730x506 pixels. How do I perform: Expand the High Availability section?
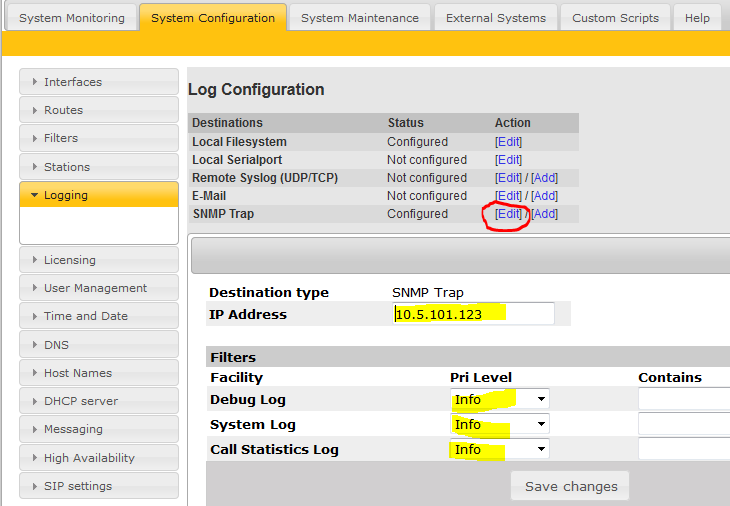[98, 458]
